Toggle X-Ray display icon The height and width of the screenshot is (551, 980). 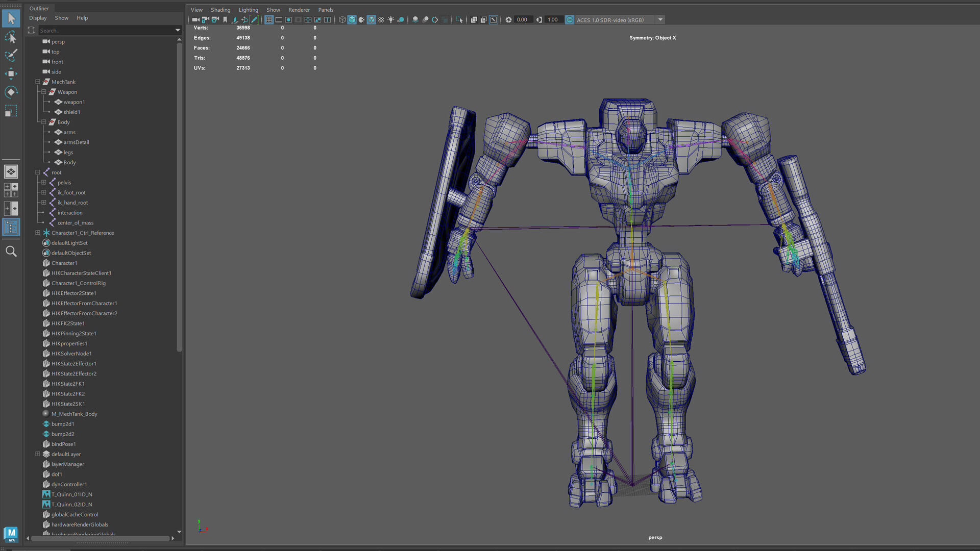pyautogui.click(x=474, y=20)
